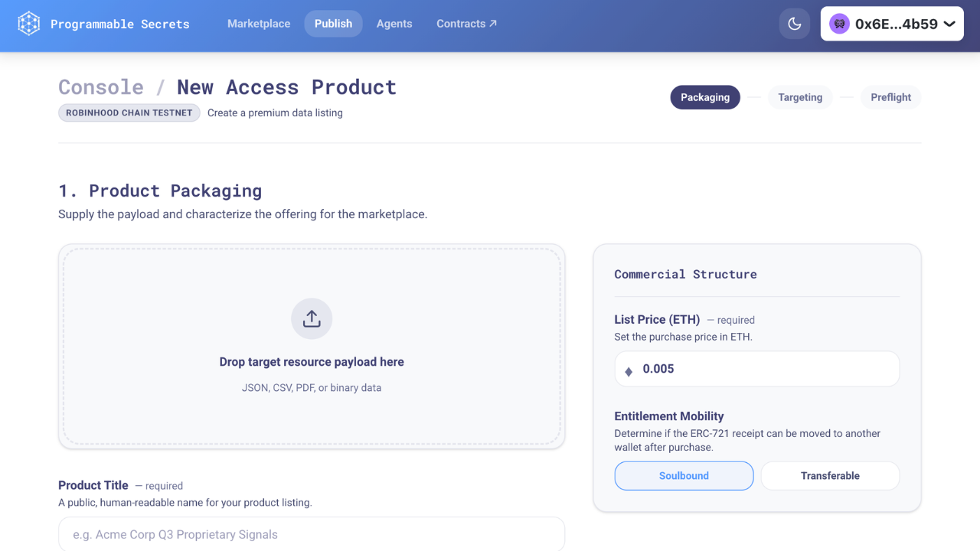
Task: Click the payload drop zone area
Action: (x=312, y=413)
